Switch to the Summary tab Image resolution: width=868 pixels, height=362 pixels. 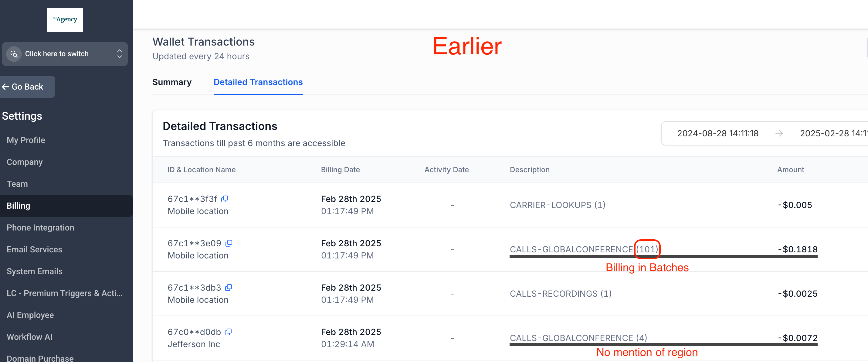[x=172, y=82]
